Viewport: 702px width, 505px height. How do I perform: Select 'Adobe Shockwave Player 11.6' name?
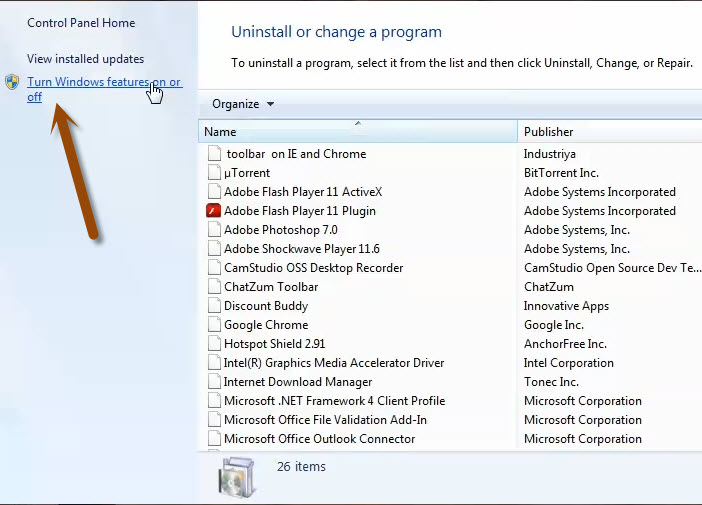point(302,248)
